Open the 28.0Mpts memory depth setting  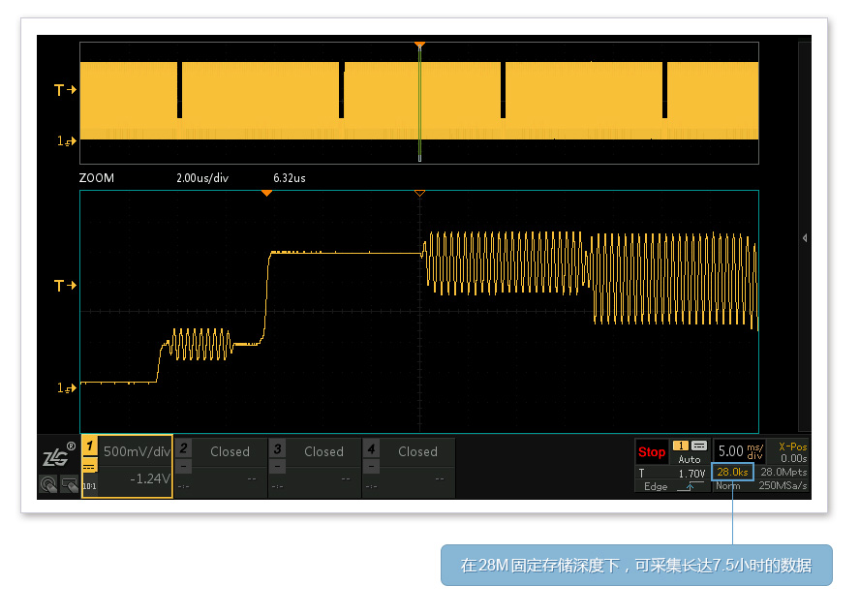[x=783, y=472]
